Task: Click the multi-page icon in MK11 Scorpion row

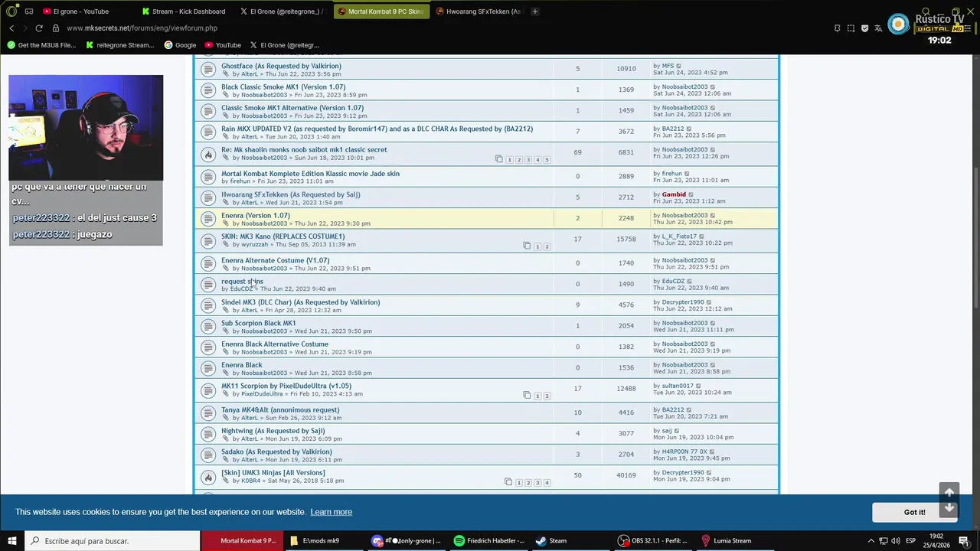Action: tap(527, 396)
